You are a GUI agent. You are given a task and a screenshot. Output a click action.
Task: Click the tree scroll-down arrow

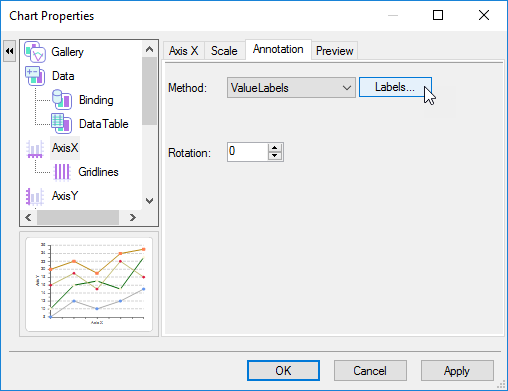point(149,201)
